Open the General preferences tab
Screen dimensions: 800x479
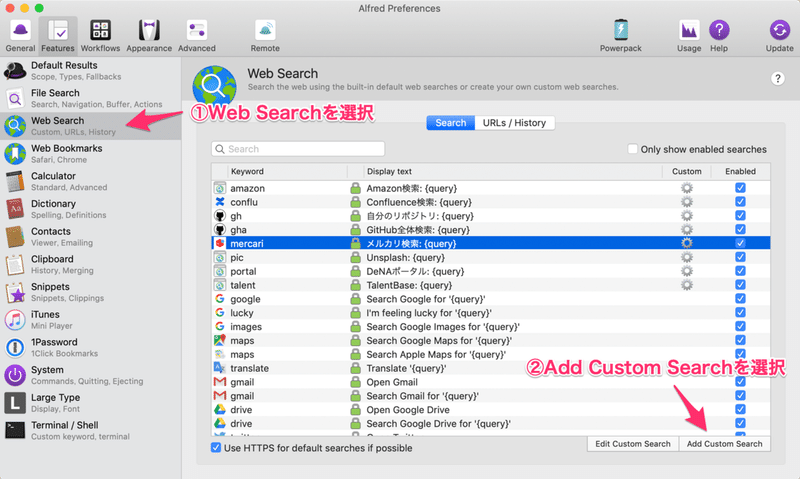[20, 36]
